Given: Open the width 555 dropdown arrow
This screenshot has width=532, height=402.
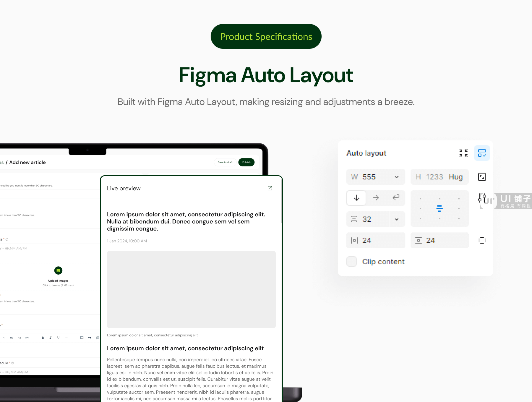Looking at the screenshot, I should click(x=397, y=177).
